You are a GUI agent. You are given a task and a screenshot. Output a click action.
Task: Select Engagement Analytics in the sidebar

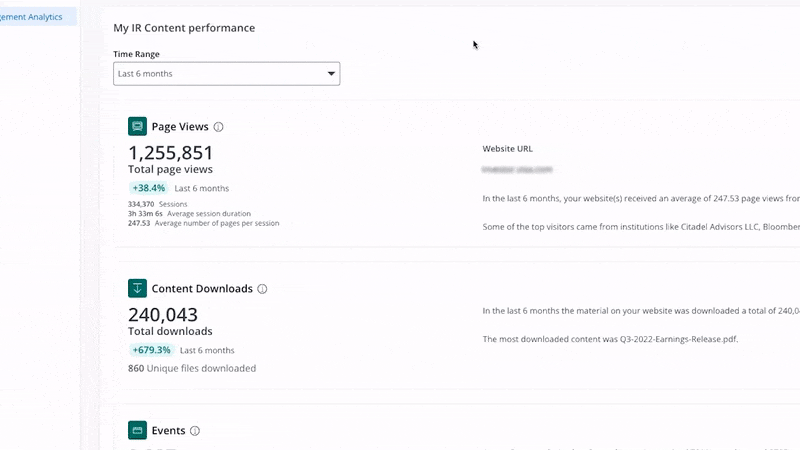35,17
